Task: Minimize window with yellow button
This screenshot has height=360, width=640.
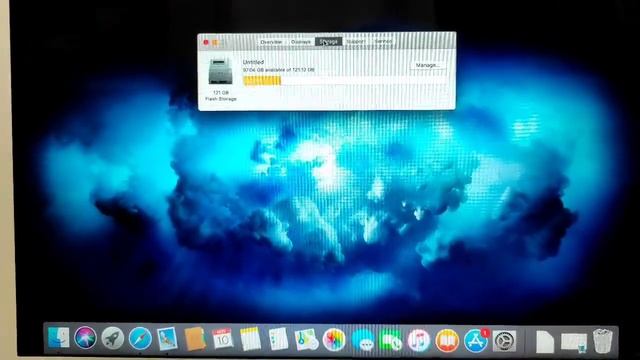Action: [215, 42]
